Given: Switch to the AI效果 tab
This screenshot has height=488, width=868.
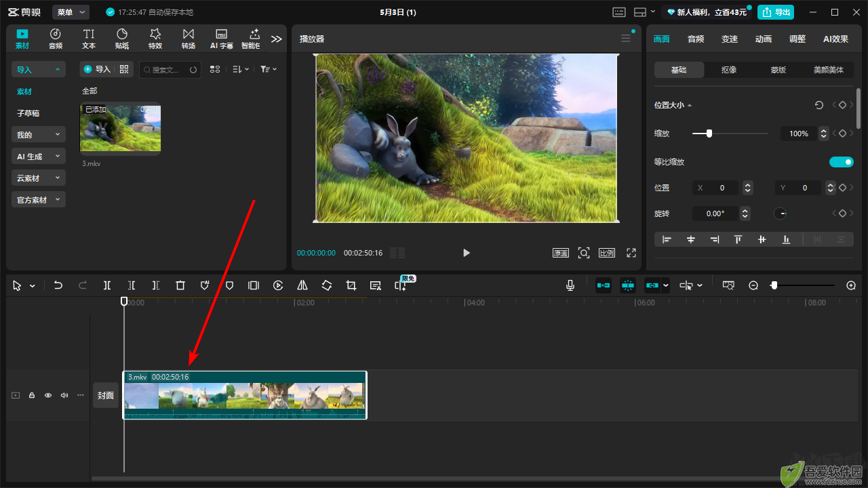Looking at the screenshot, I should coord(835,39).
